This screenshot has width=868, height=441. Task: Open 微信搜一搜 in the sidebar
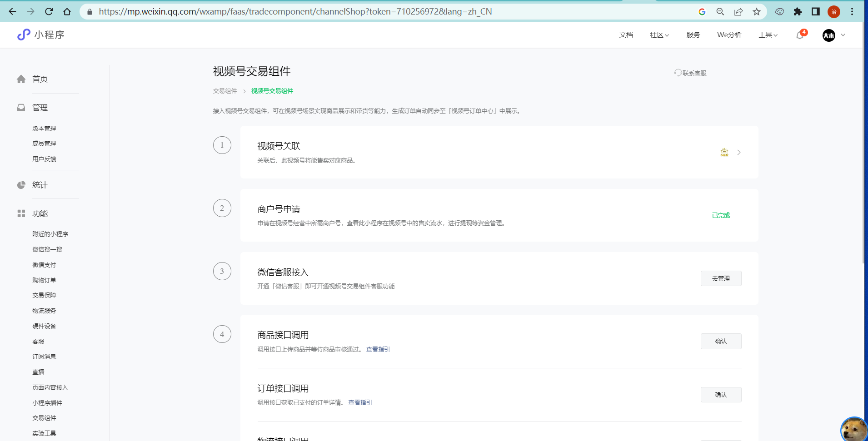tap(47, 249)
